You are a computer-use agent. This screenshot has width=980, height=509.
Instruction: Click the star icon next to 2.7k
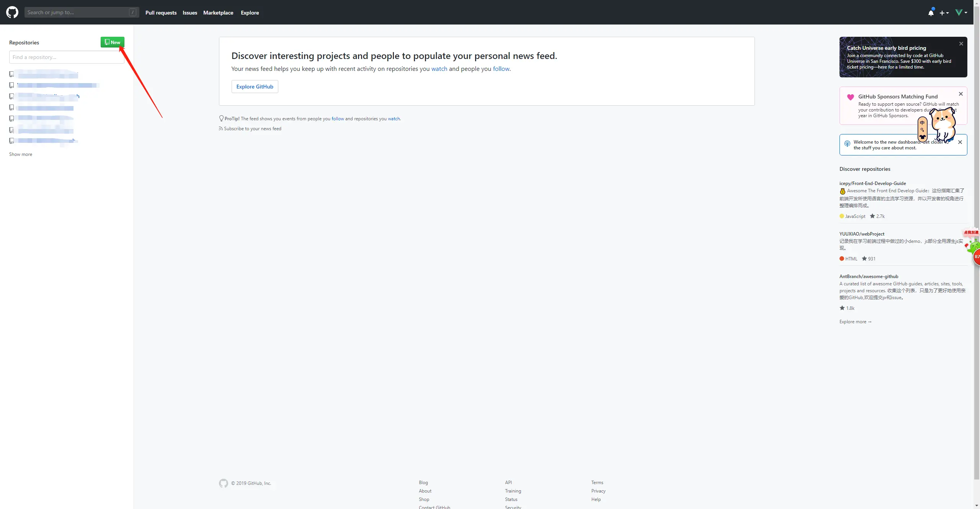pos(872,216)
